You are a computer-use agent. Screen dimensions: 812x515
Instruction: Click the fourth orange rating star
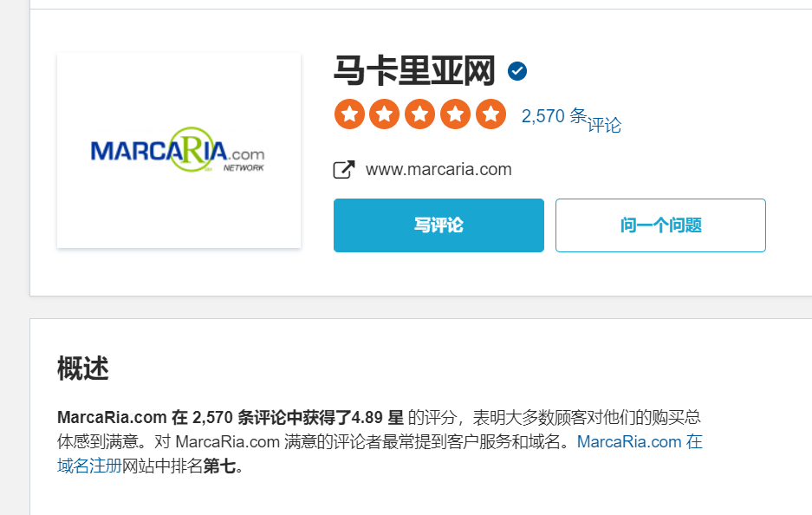coord(455,114)
